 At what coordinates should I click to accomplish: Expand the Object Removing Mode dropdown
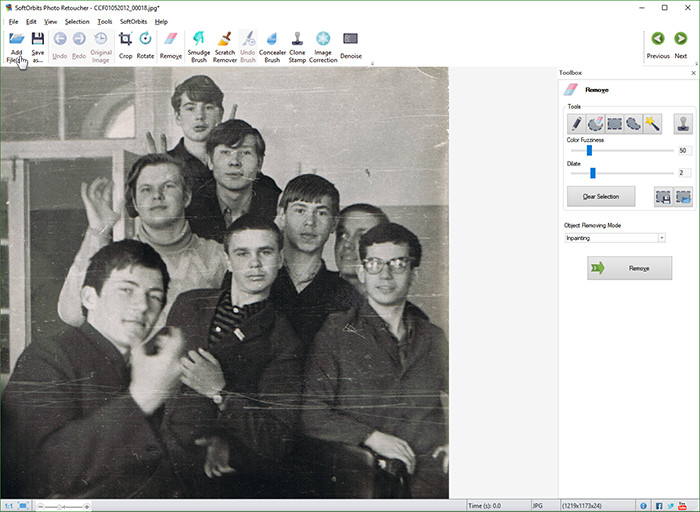coord(662,238)
